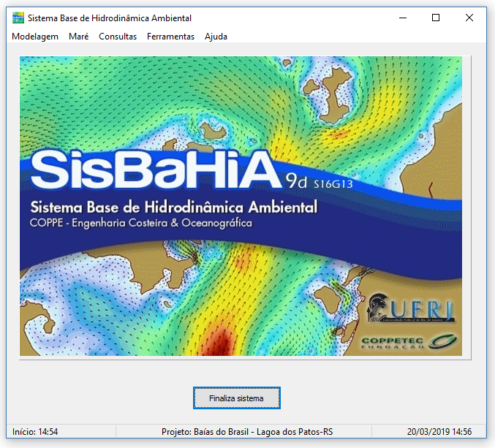The height and width of the screenshot is (448, 495).
Task: Maximize the SisBaHiA window
Action: click(436, 18)
